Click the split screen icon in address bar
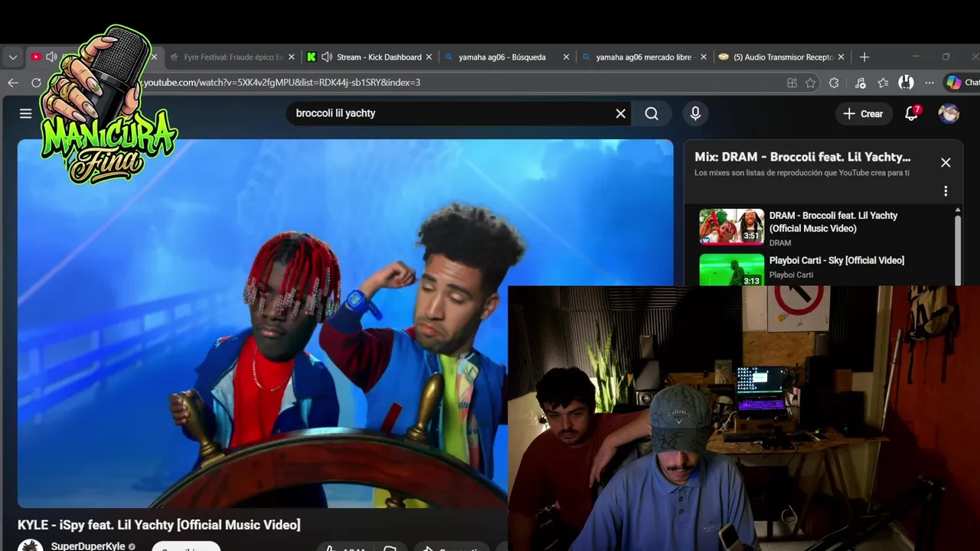Screen dimensions: 980x551 click(x=792, y=83)
